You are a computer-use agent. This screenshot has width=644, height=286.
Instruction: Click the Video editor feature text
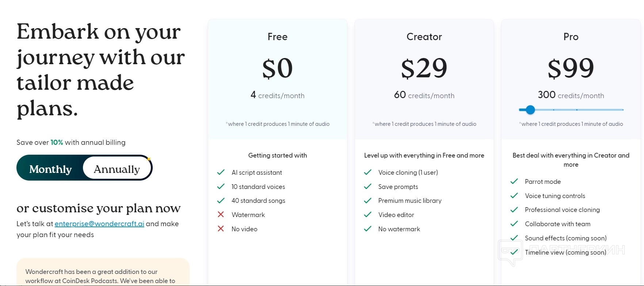click(396, 215)
